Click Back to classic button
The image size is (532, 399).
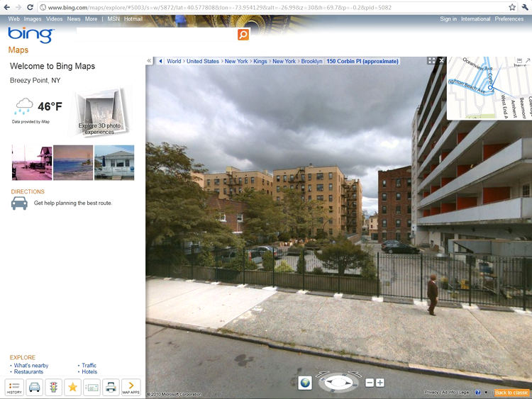pyautogui.click(x=511, y=393)
